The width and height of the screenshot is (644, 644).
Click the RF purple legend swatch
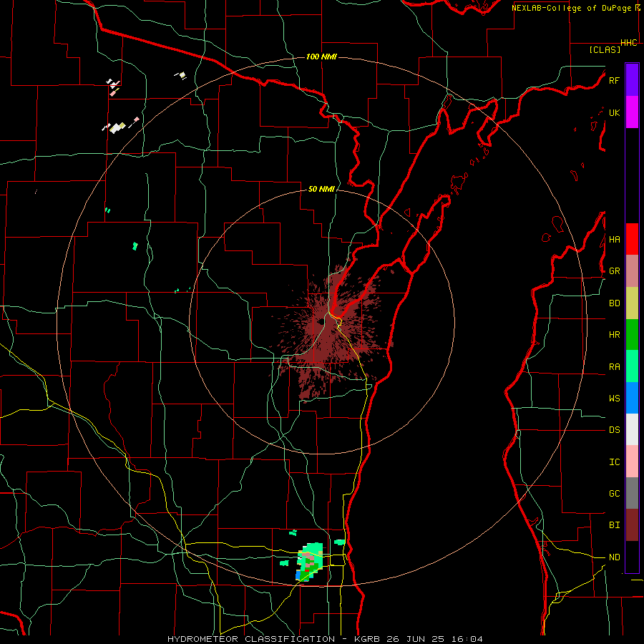click(x=632, y=79)
